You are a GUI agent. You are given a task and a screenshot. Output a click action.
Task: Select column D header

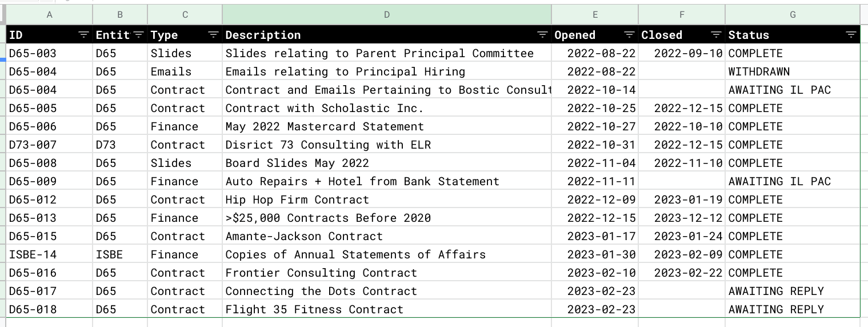387,15
